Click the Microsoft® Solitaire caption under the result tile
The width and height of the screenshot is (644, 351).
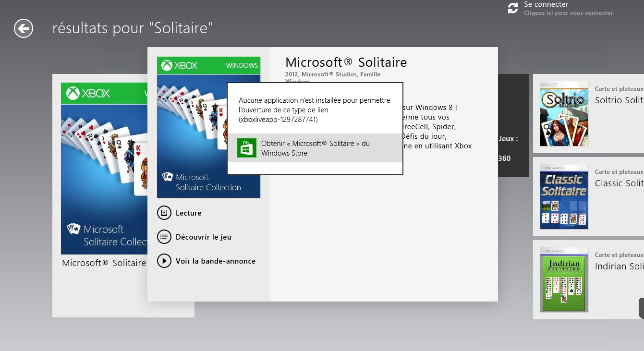[104, 263]
